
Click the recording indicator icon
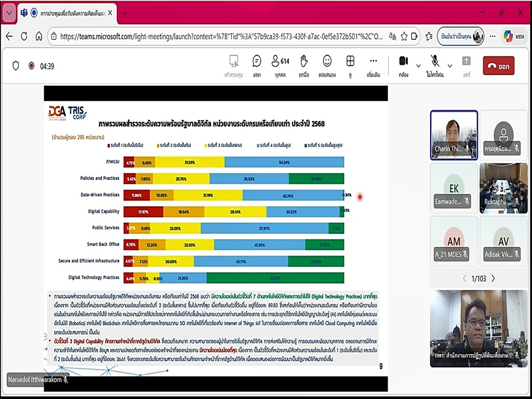point(31,66)
